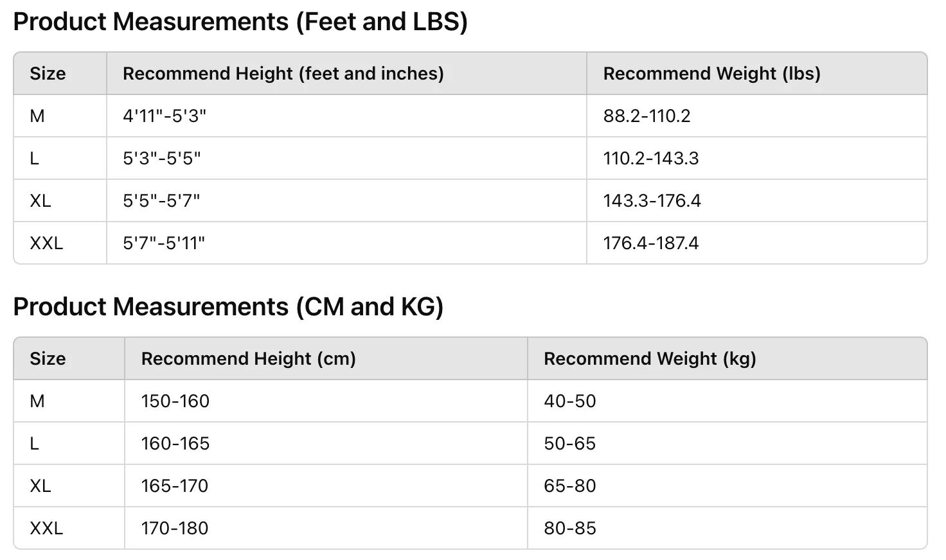Select the "Recommend Weight (lbs)" column header

point(711,74)
